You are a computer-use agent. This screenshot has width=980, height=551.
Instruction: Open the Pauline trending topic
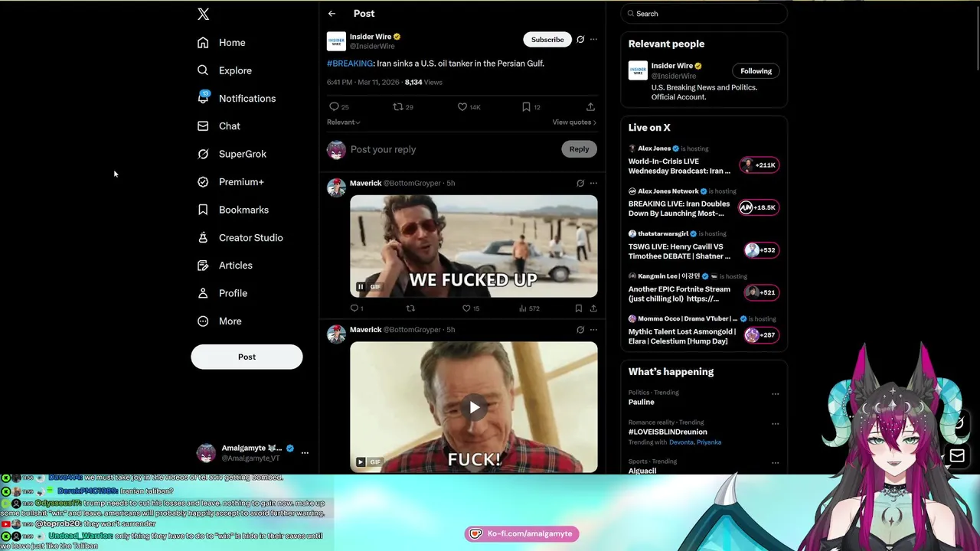pos(642,403)
